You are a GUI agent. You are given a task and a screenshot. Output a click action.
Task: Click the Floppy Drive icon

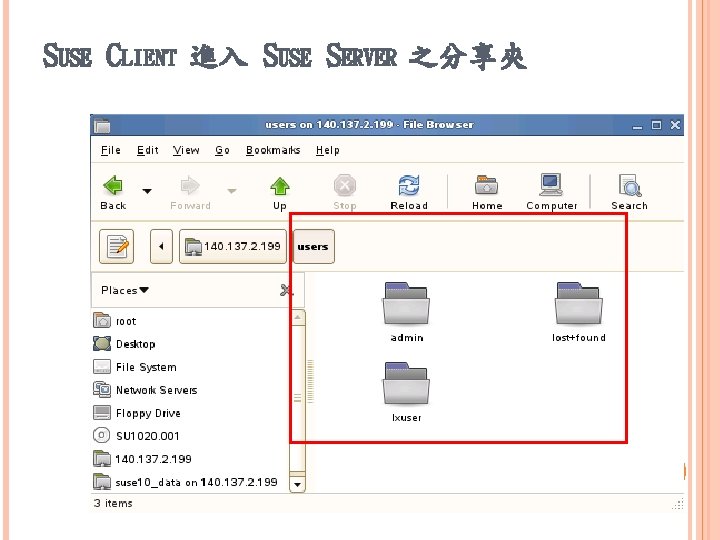[101, 412]
